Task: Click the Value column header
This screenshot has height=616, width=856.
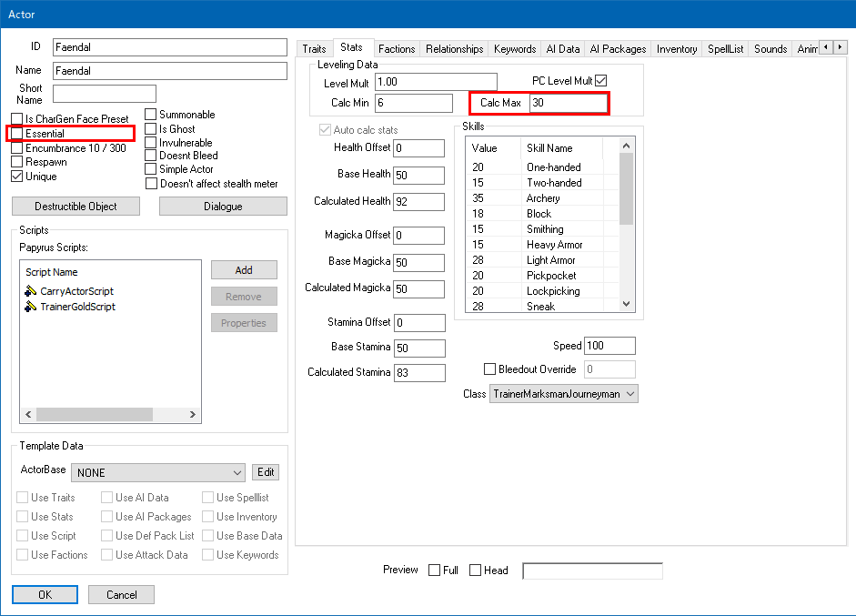Action: coord(493,148)
